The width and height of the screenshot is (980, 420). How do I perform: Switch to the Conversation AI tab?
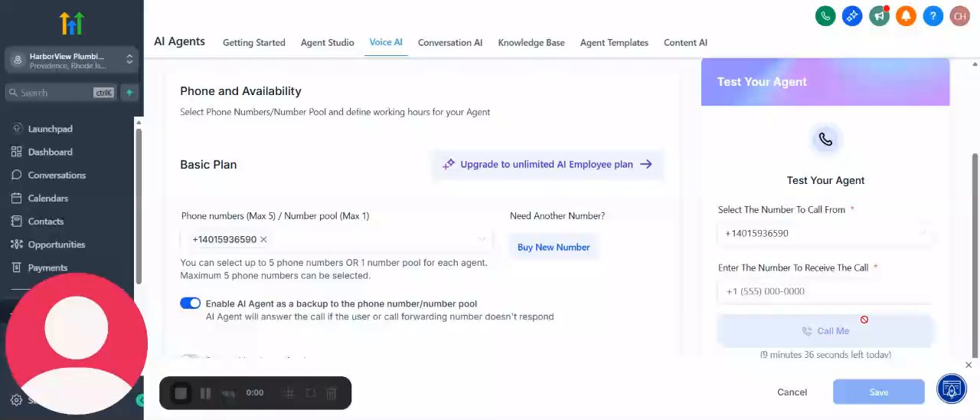point(450,43)
